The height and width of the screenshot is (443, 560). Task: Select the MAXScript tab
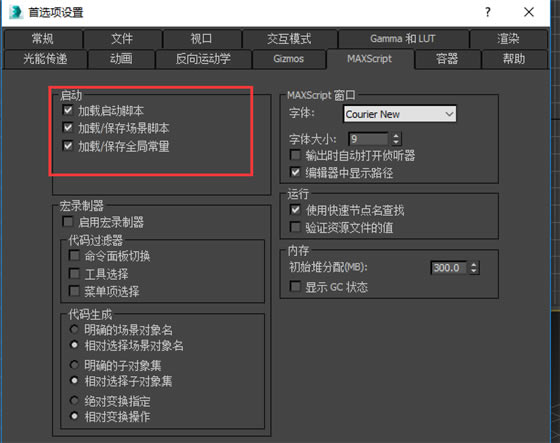[x=370, y=59]
